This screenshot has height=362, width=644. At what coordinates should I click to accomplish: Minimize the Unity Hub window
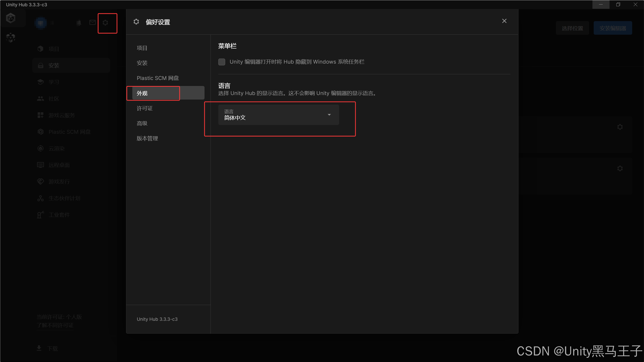pos(601,5)
